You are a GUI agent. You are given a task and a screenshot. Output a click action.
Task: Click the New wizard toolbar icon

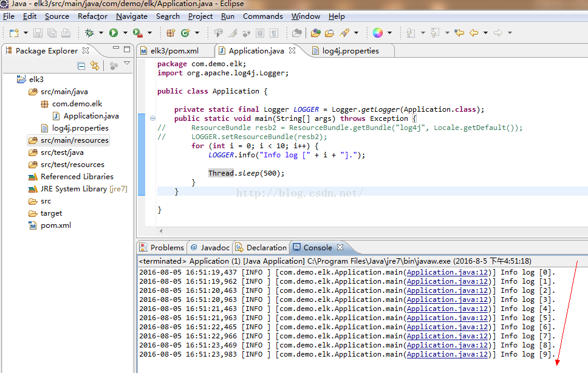coord(14,33)
